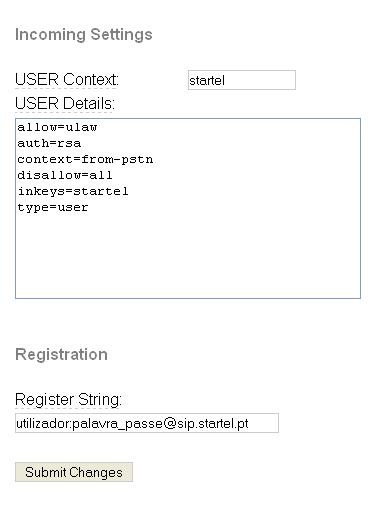Click the USER Details label
Screen dimensions: 383x522
click(65, 103)
